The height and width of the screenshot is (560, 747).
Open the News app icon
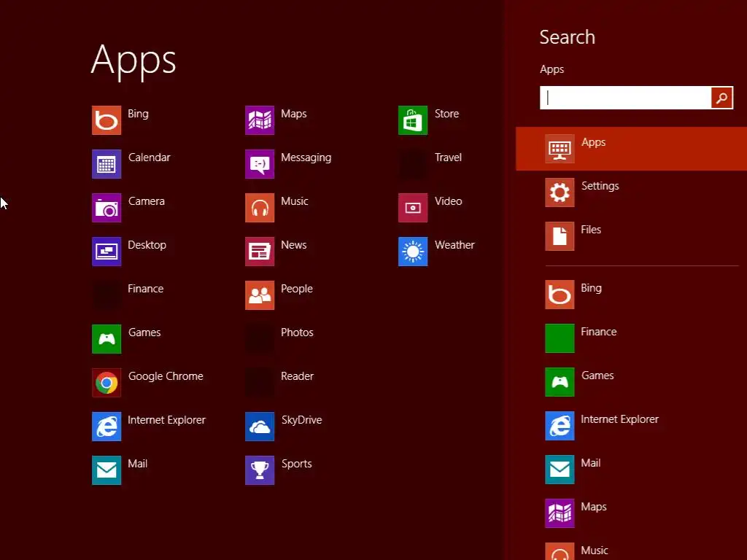(x=260, y=252)
